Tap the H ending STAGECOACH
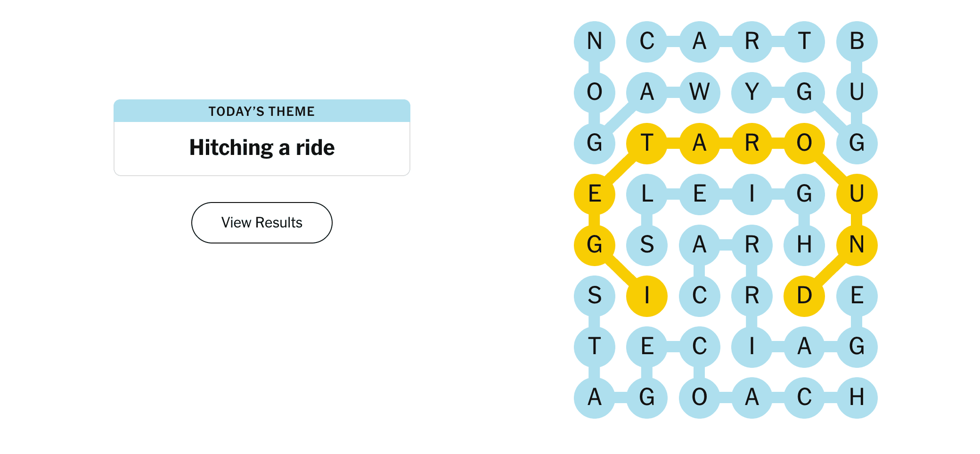The height and width of the screenshot is (454, 980). pyautogui.click(x=857, y=397)
